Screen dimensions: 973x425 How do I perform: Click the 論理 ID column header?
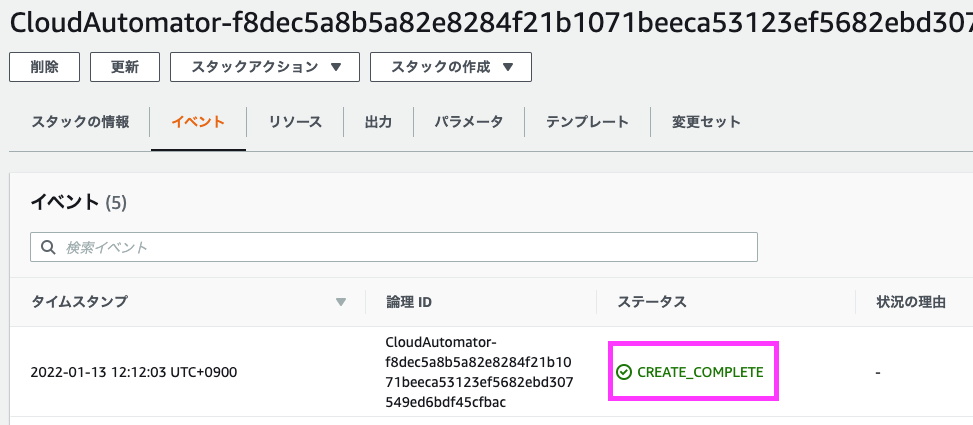(x=409, y=302)
